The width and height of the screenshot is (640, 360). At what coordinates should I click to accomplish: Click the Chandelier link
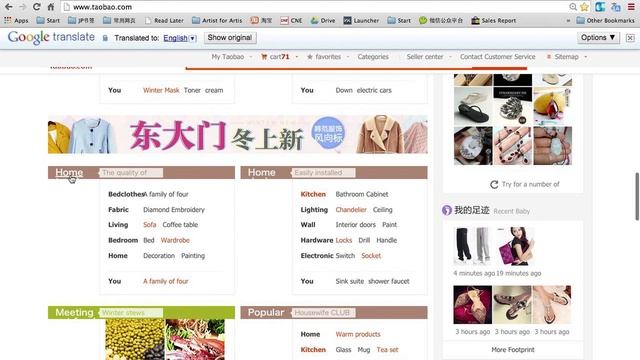coord(351,210)
